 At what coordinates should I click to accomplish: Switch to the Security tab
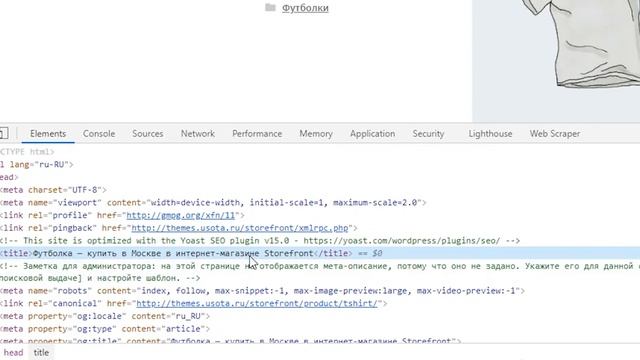click(428, 134)
